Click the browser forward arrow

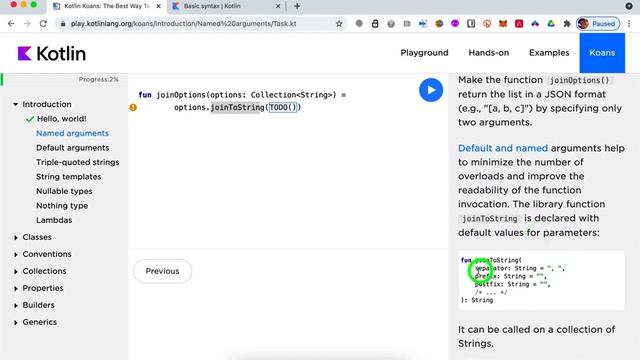pyautogui.click(x=27, y=24)
